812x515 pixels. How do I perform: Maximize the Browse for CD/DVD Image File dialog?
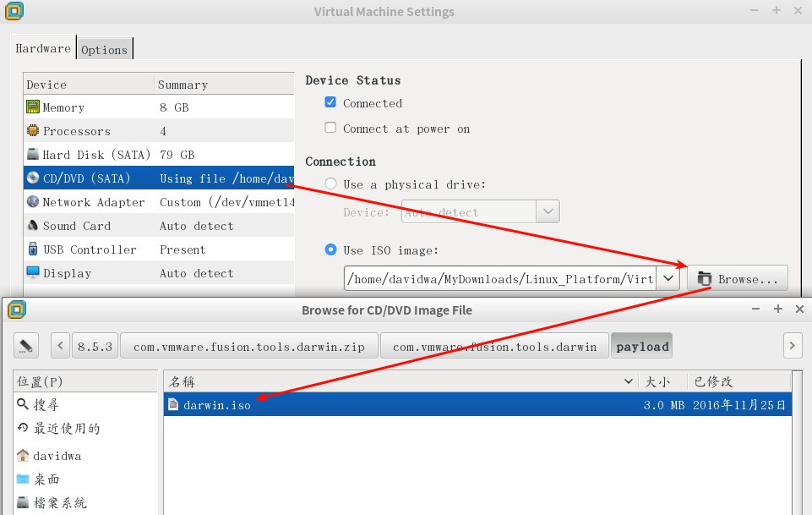click(778, 309)
